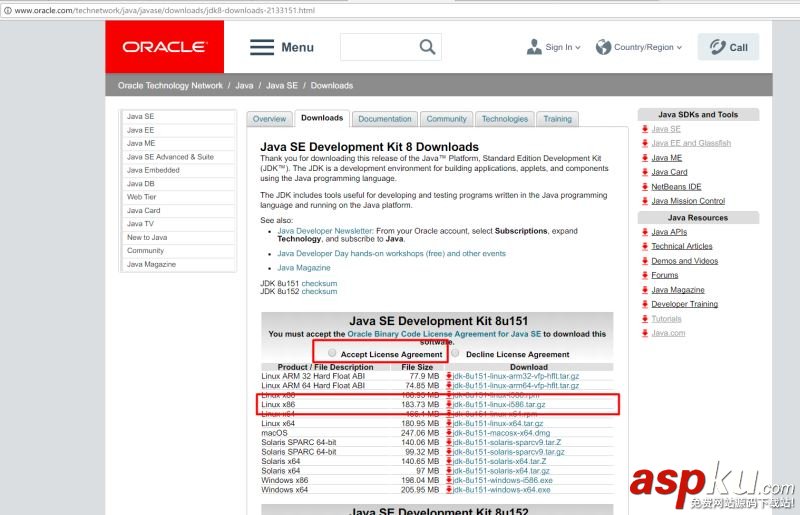Click the Menu text label
Viewport: 800px width, 515px height.
click(297, 47)
